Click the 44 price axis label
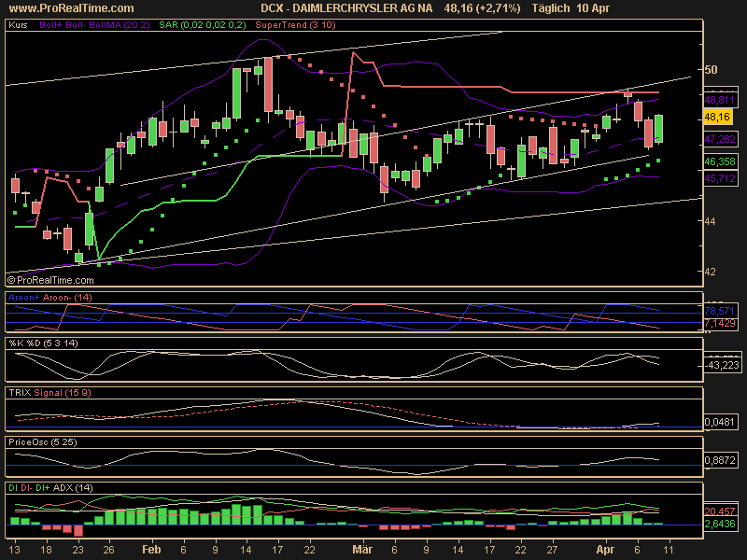Image resolution: width=747 pixels, height=560 pixels. 710,221
